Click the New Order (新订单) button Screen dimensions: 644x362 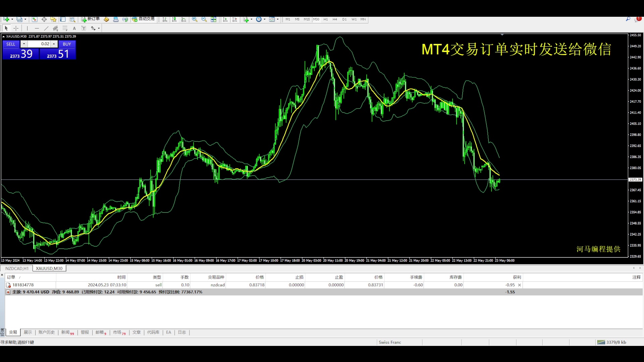coord(91,19)
